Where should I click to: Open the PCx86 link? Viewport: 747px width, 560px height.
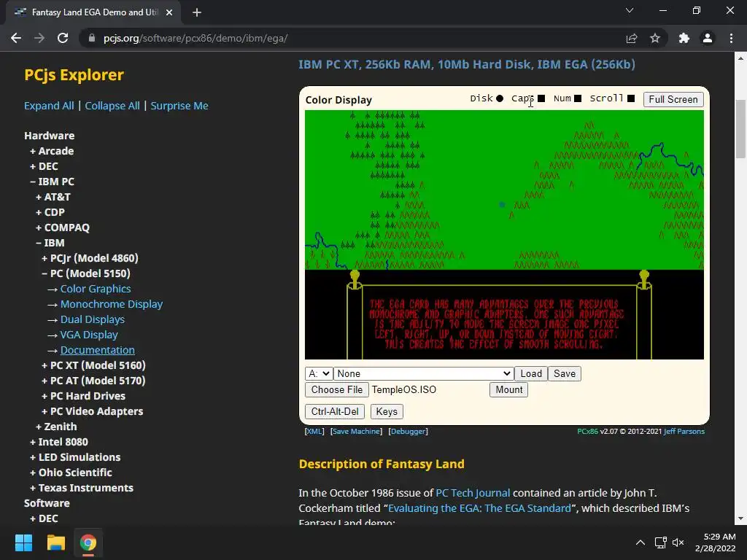pyautogui.click(x=587, y=432)
